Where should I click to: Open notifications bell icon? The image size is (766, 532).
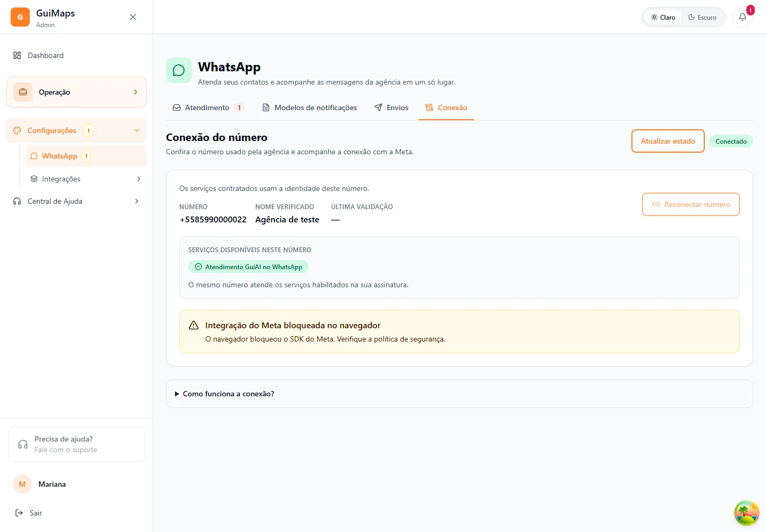[x=743, y=17]
